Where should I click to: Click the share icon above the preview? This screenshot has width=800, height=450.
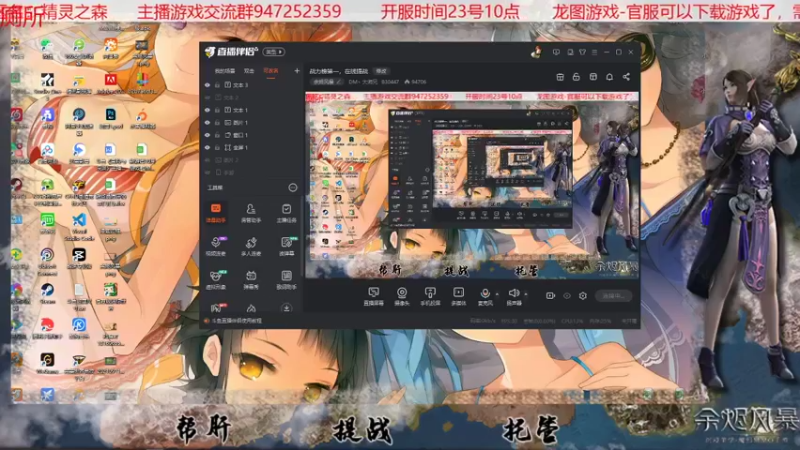[626, 77]
